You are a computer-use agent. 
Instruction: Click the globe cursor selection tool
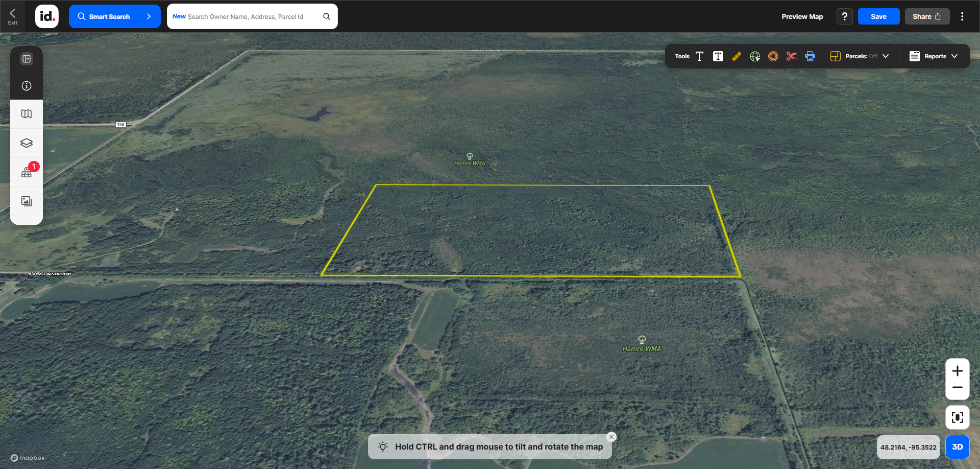pyautogui.click(x=755, y=56)
